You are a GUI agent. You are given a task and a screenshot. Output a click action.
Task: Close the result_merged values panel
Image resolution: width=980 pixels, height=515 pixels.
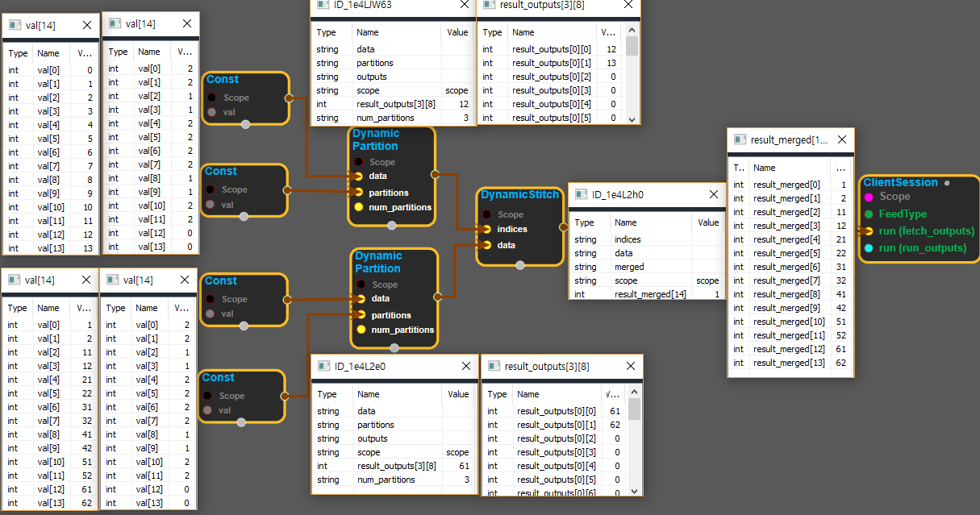tap(842, 139)
